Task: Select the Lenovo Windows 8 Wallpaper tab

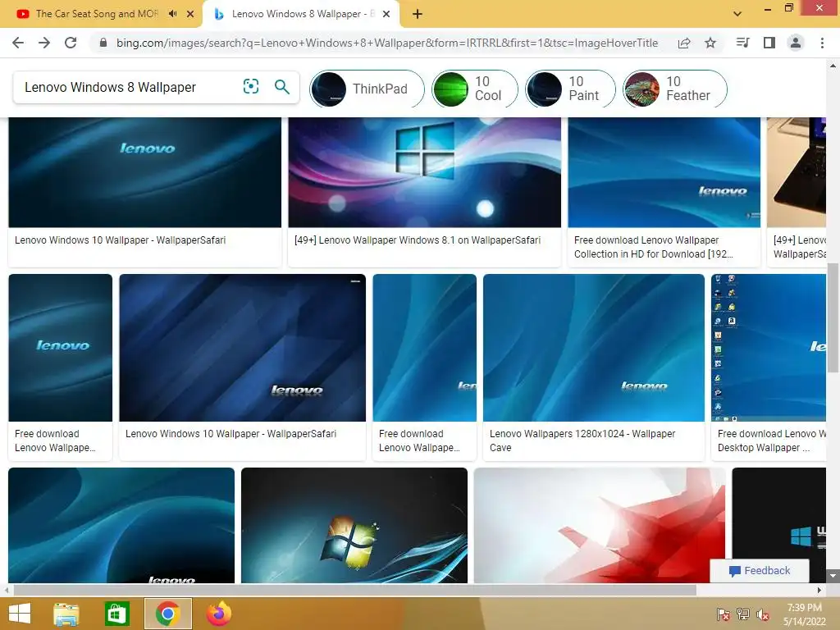Action: coord(300,14)
